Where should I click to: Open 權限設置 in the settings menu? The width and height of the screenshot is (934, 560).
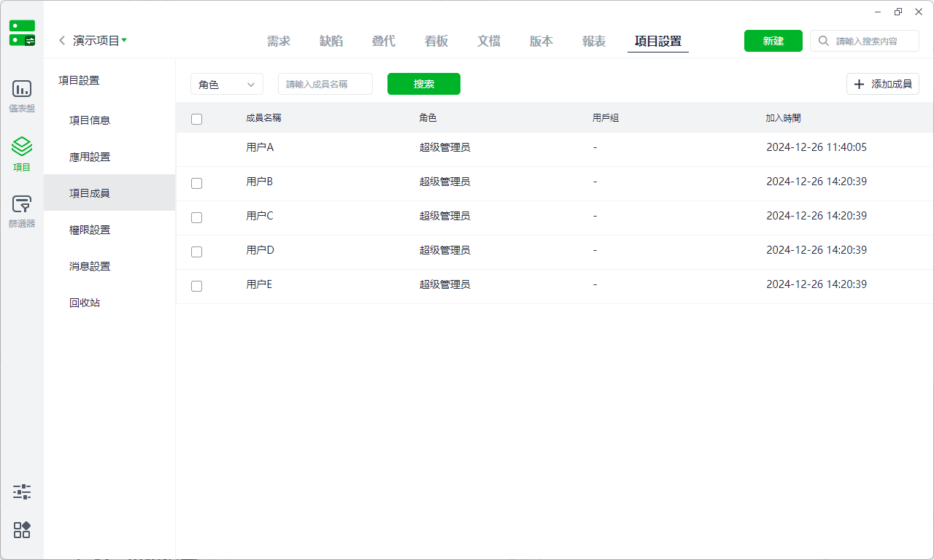click(90, 230)
